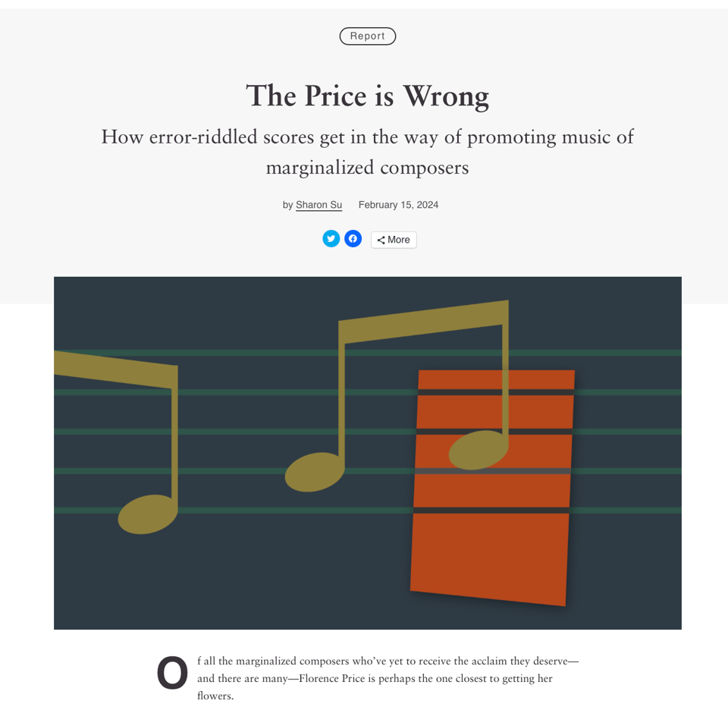This screenshot has width=728, height=707.
Task: Click the large drop cap letter O
Action: [172, 673]
